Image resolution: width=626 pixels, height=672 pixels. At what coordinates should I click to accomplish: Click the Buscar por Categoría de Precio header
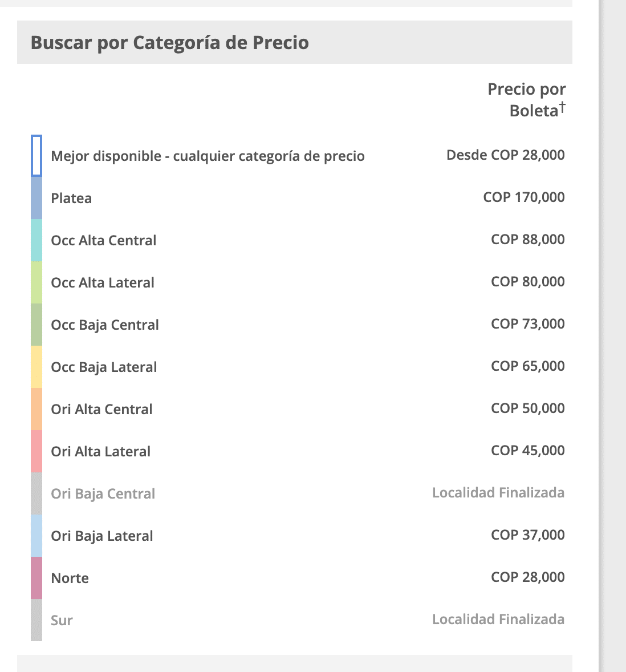click(x=169, y=43)
